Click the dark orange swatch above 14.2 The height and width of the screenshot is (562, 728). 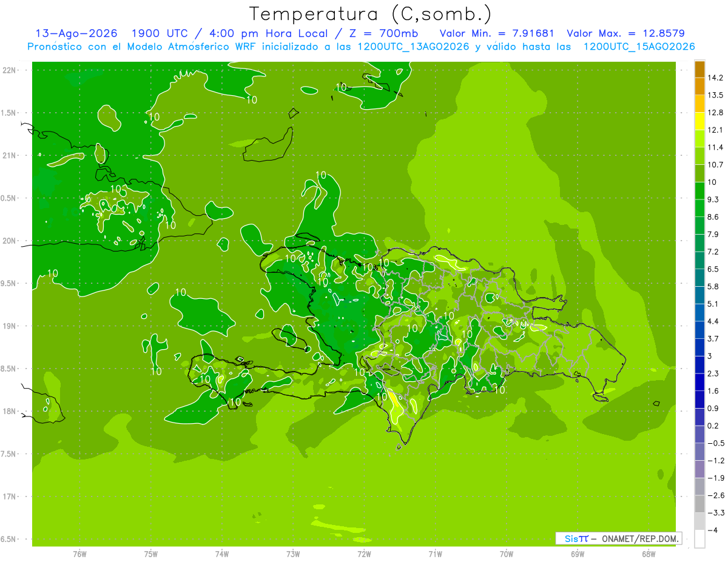(699, 69)
